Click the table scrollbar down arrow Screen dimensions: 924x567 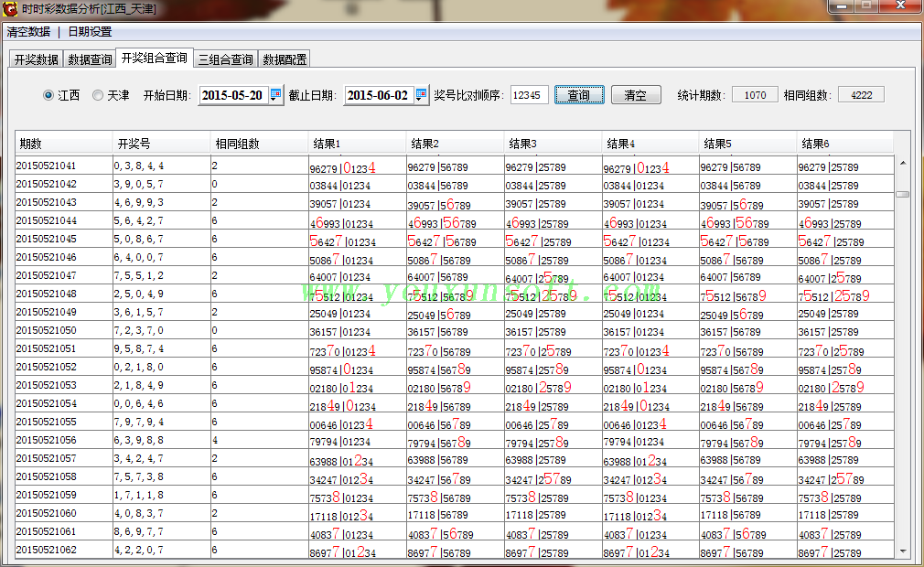tap(903, 551)
